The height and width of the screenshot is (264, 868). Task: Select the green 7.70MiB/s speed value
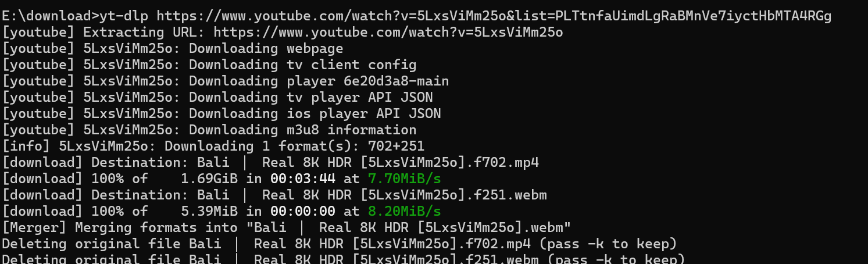[404, 179]
